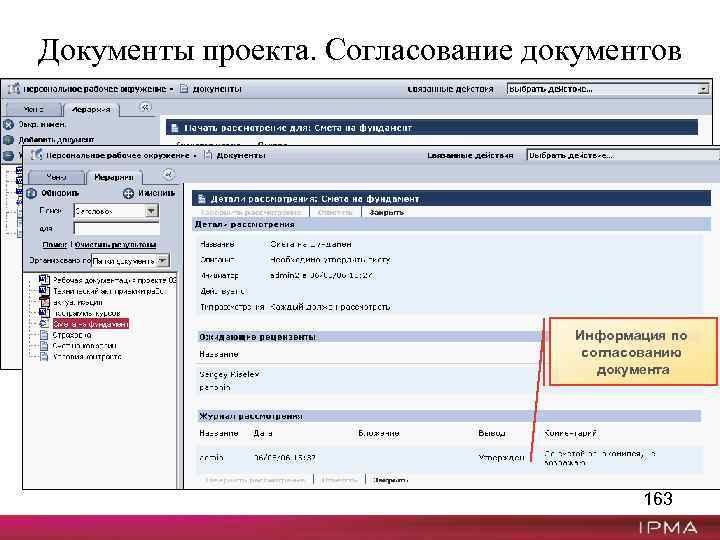The width and height of the screenshot is (720, 540).
Task: Click Добавить документ in back window
Action: coord(56,140)
